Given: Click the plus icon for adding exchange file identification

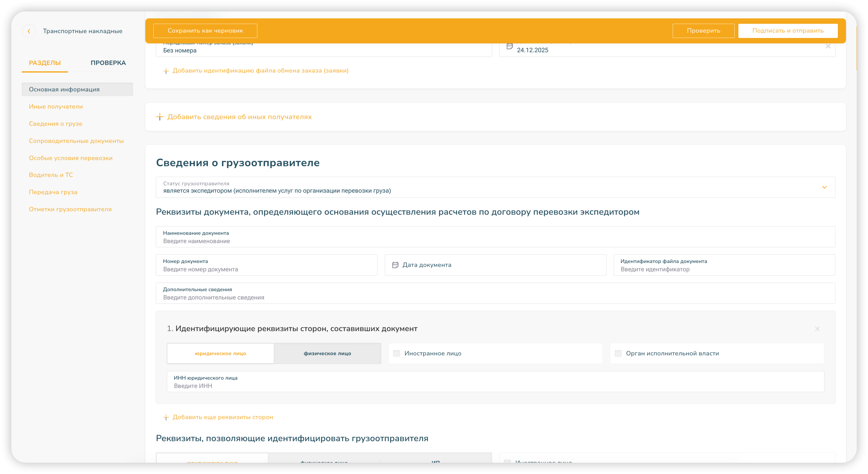Looking at the screenshot, I should [166, 71].
